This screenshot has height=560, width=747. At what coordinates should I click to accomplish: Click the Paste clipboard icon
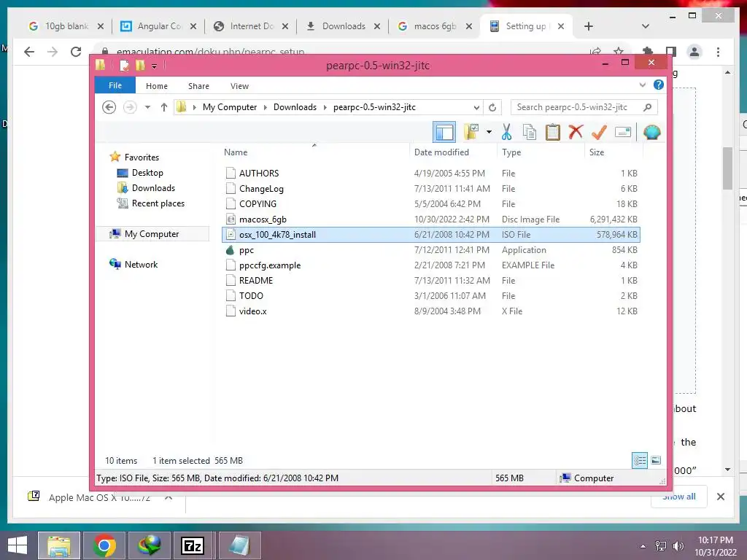point(553,132)
